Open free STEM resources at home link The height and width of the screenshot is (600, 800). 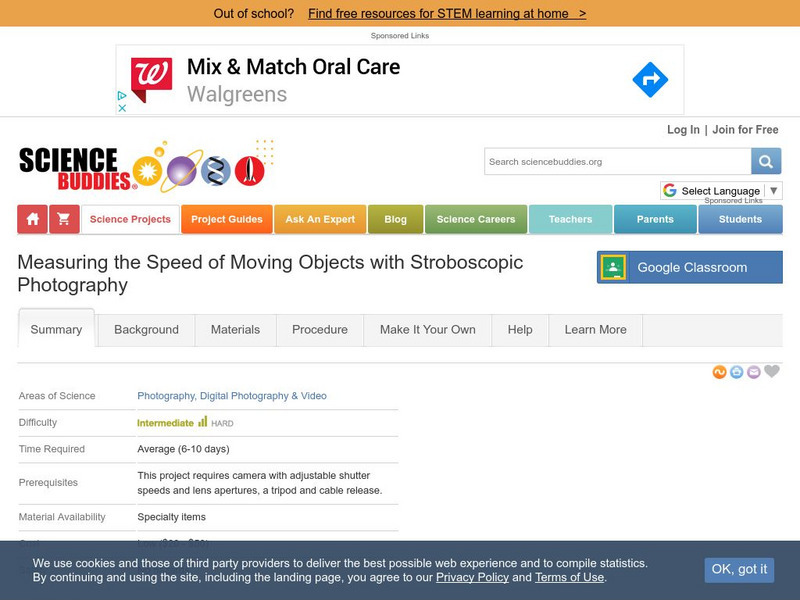tap(447, 14)
